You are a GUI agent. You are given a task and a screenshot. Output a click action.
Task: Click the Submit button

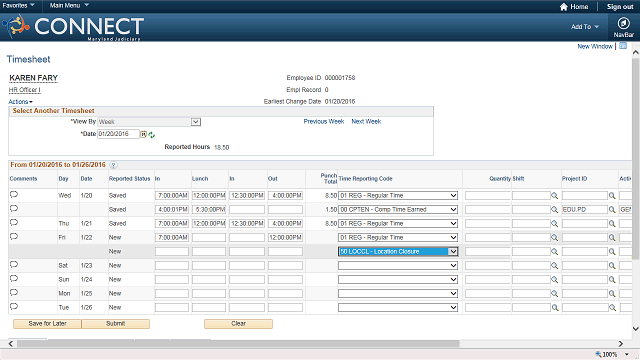[116, 324]
